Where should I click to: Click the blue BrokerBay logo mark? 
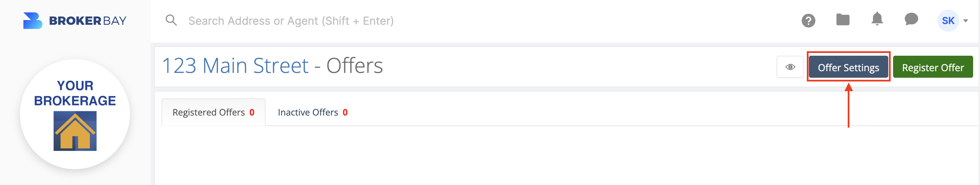(x=32, y=21)
